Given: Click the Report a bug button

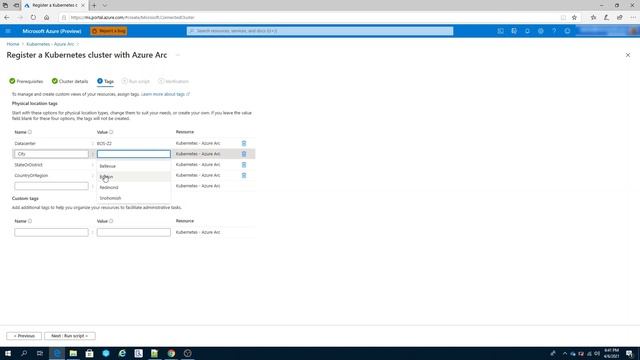Looking at the screenshot, I should [x=109, y=31].
